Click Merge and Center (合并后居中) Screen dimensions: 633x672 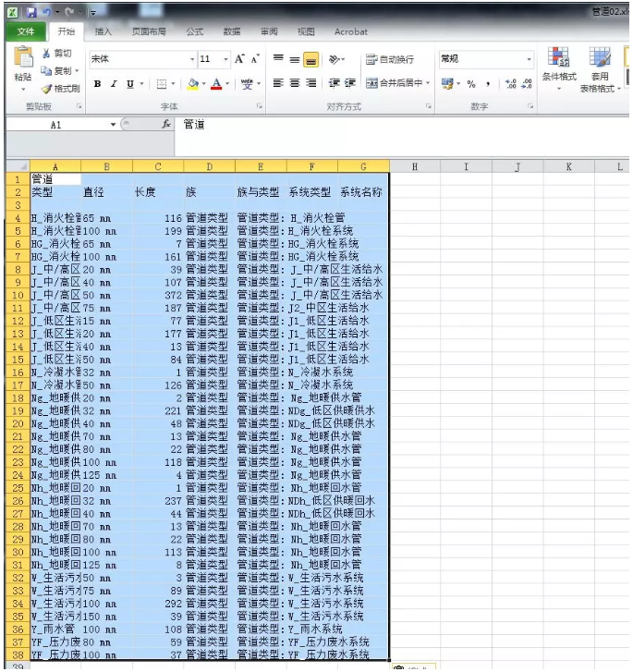[x=395, y=83]
